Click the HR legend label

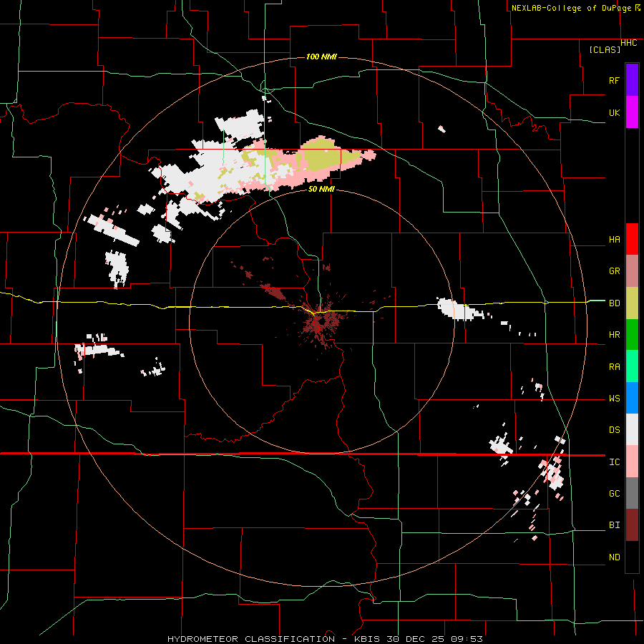[x=614, y=335]
